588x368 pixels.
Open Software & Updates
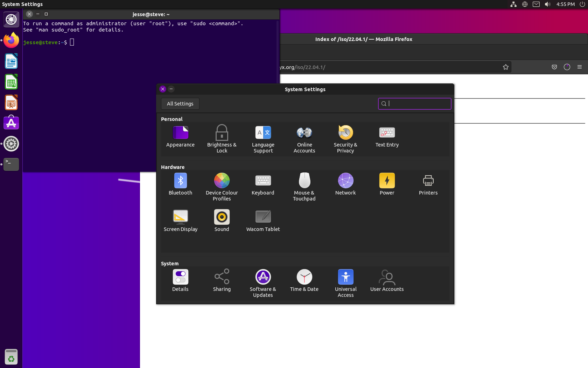click(263, 284)
